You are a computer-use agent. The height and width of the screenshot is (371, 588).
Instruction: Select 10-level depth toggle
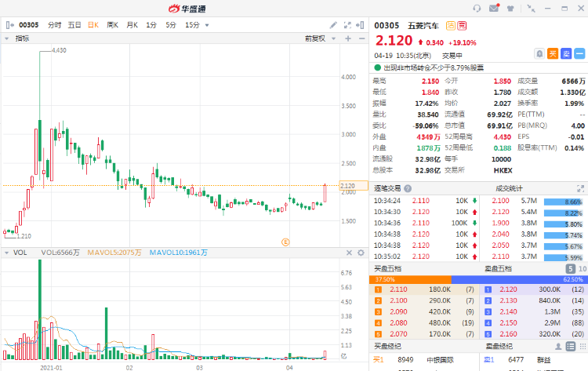[x=582, y=269]
